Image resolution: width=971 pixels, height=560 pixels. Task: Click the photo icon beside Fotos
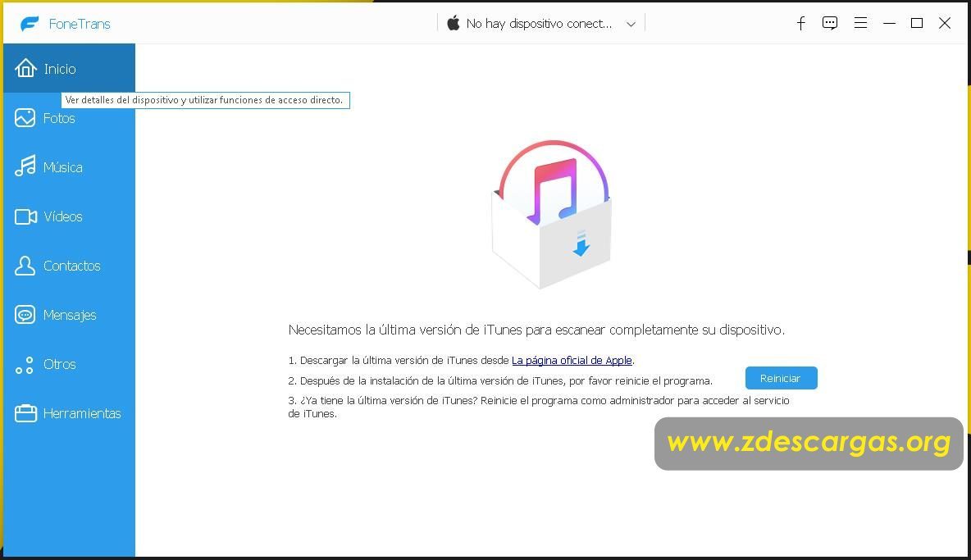(25, 117)
